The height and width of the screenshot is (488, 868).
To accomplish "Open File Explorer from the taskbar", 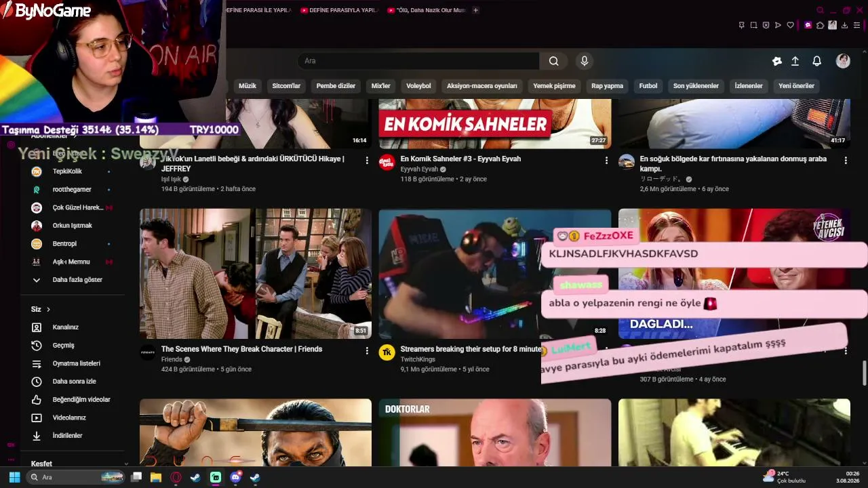I will [x=156, y=477].
